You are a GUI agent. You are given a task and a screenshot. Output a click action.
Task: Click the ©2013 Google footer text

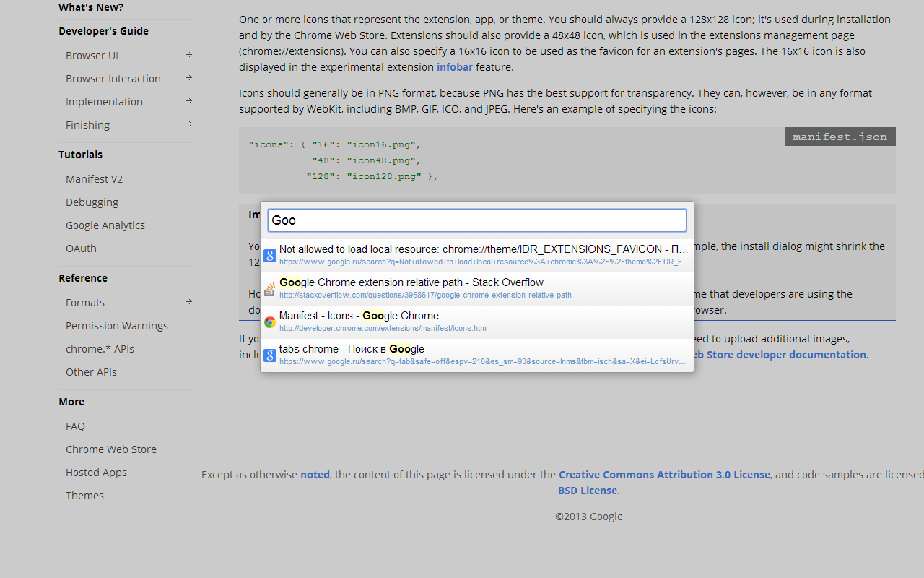click(x=589, y=517)
